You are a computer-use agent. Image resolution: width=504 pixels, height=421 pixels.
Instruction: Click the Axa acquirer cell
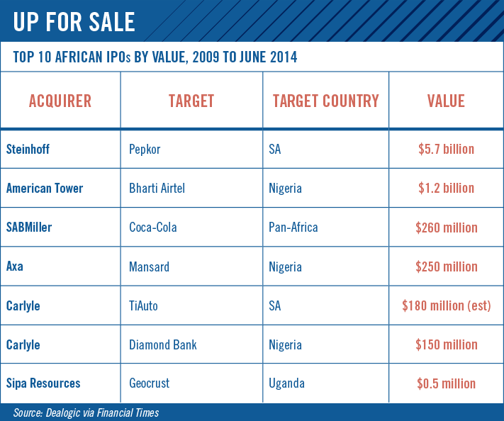(x=14, y=266)
